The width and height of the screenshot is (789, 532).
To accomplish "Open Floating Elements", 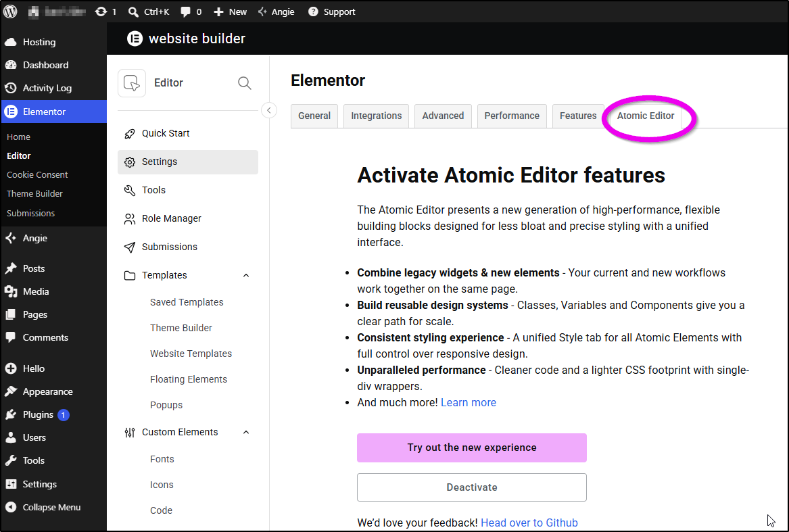I will click(189, 379).
